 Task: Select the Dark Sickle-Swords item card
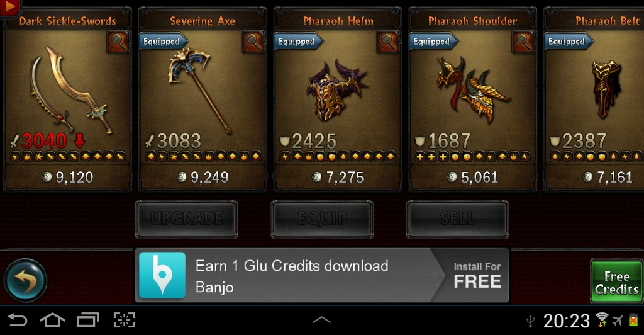pyautogui.click(x=68, y=99)
